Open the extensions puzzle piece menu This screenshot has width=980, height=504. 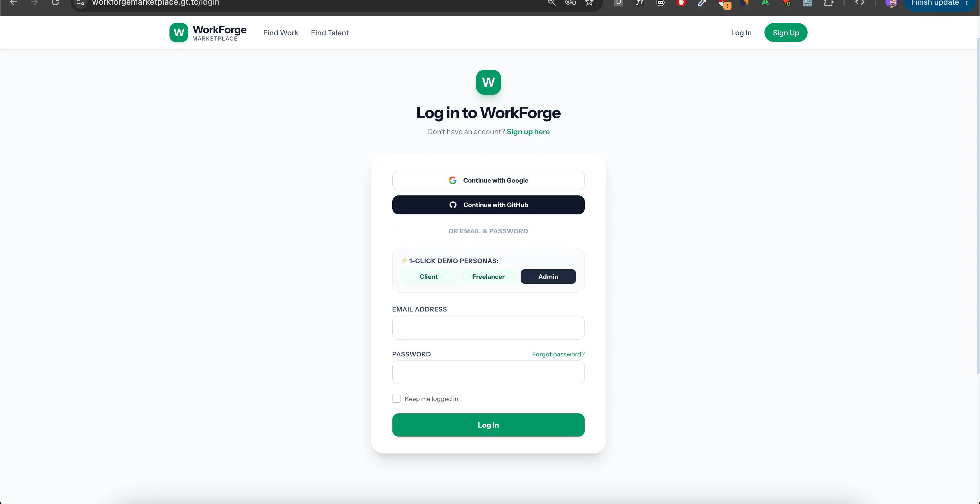click(828, 3)
